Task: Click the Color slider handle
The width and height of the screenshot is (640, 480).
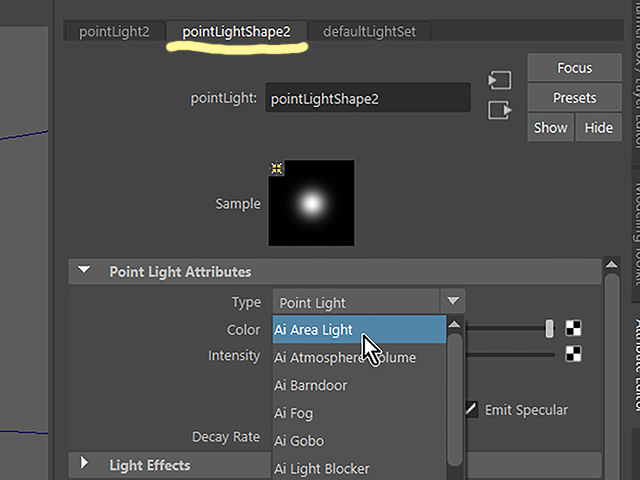Action: (549, 329)
